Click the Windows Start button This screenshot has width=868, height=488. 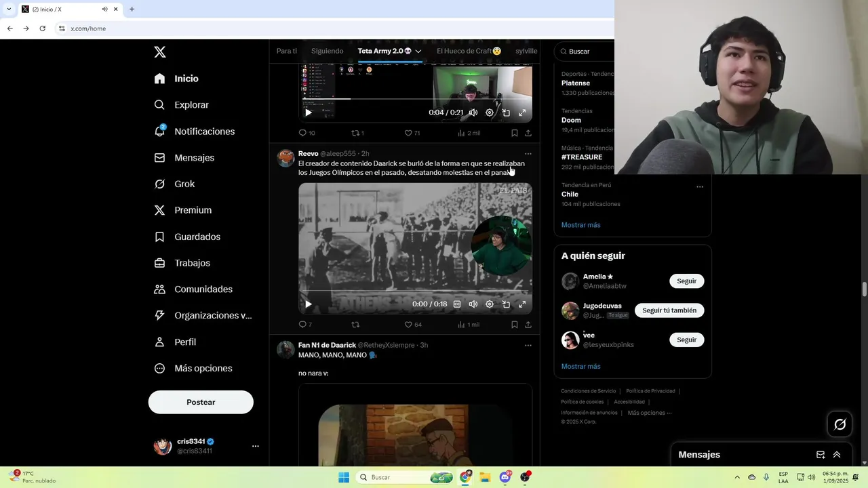[344, 477]
